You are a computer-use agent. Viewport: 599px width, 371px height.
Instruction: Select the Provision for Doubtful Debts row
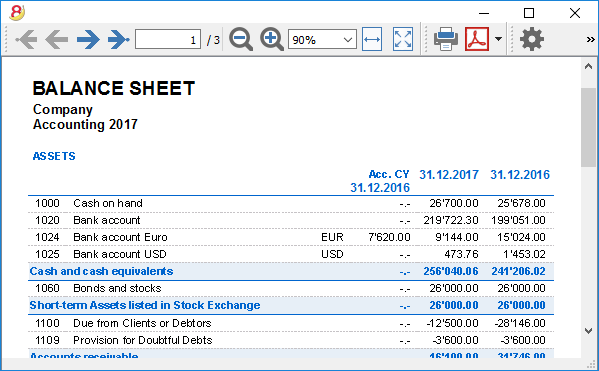tap(291, 340)
